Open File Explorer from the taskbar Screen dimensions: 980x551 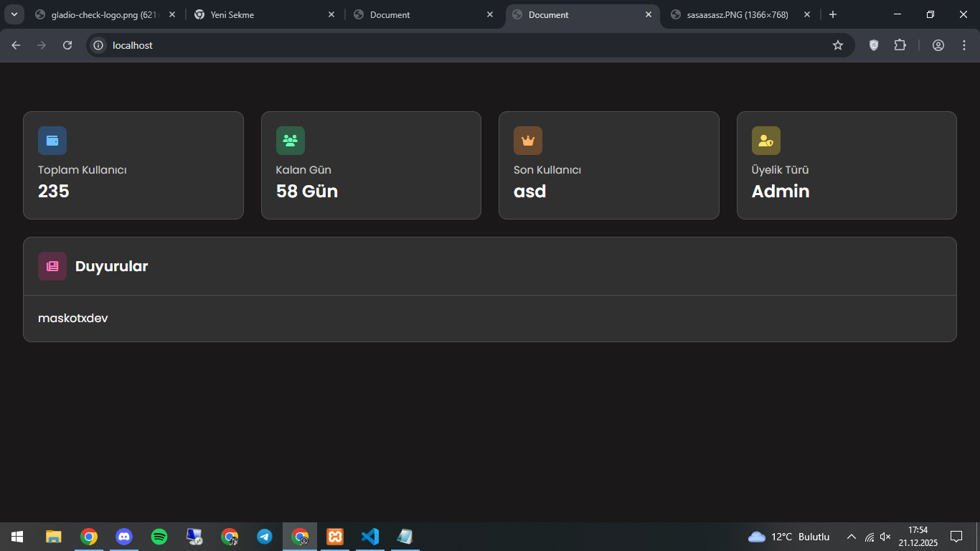click(x=54, y=537)
